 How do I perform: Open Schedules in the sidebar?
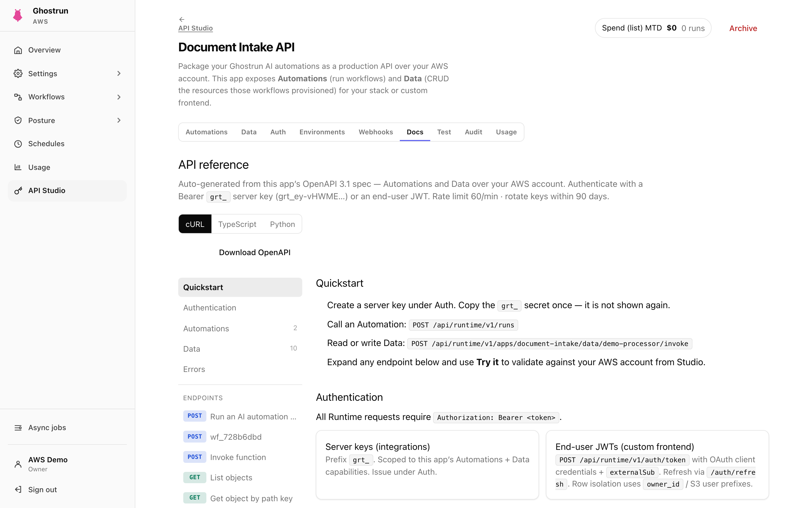(x=67, y=144)
